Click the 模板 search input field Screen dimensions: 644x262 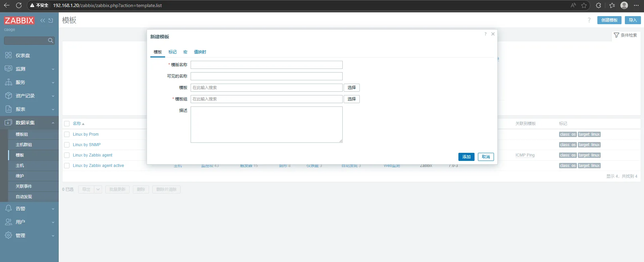tap(266, 88)
